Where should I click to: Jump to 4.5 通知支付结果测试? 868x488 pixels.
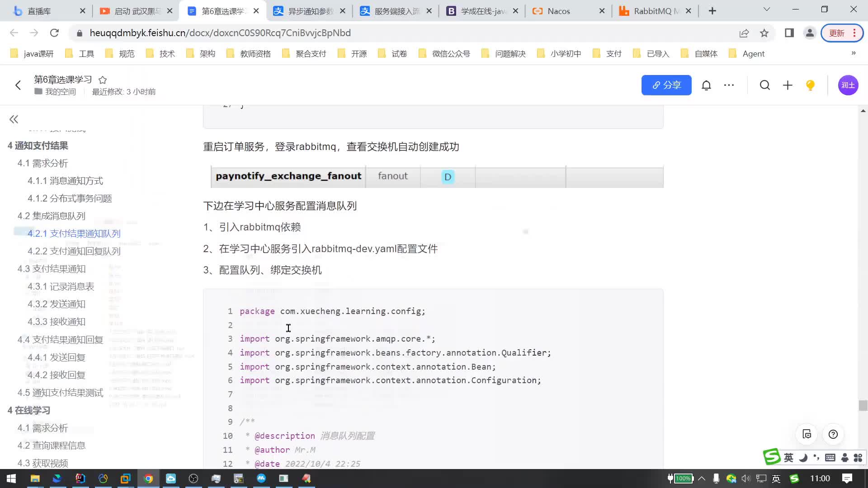(61, 393)
